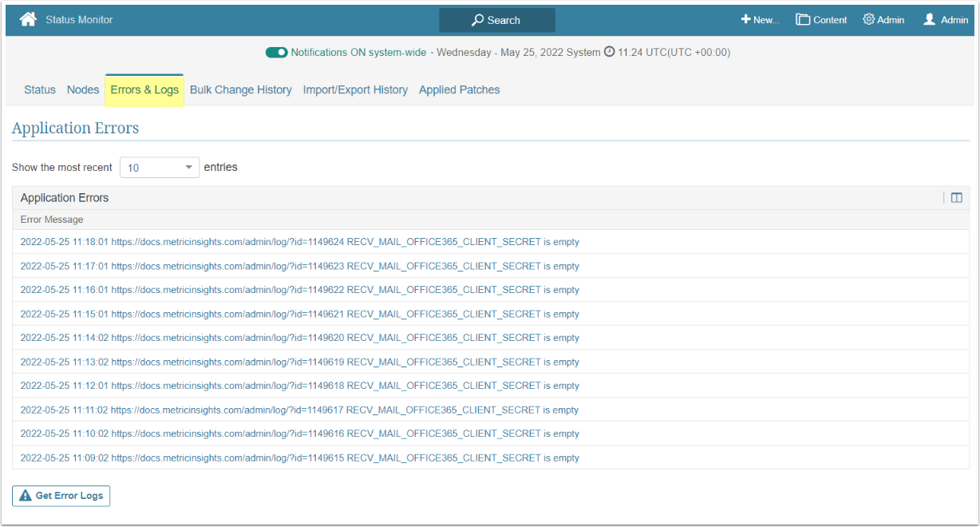Expand the entries count dropdown showing 10

(160, 168)
